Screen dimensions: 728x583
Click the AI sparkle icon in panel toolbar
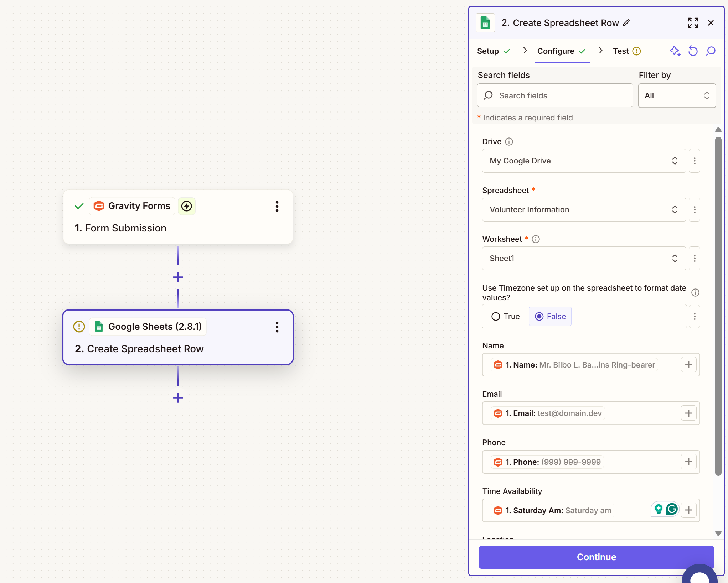click(x=675, y=51)
